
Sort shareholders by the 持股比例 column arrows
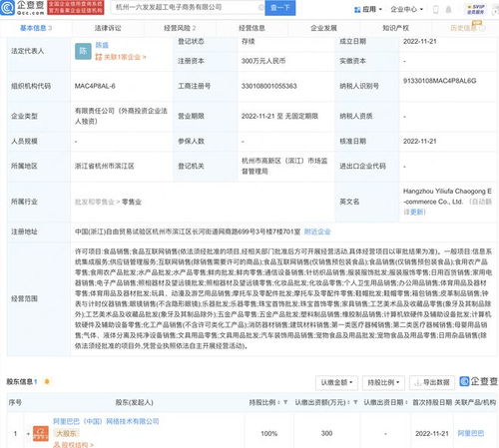coord(278,402)
